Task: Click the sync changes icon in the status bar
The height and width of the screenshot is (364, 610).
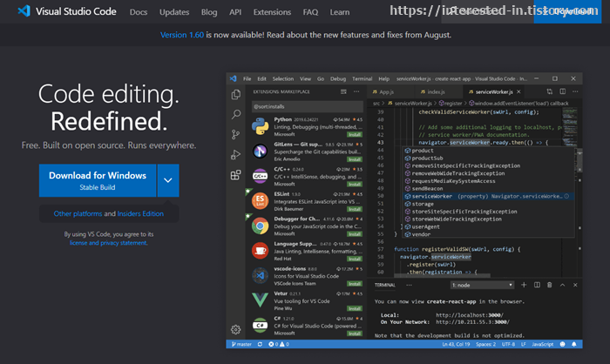Action: tap(260, 344)
